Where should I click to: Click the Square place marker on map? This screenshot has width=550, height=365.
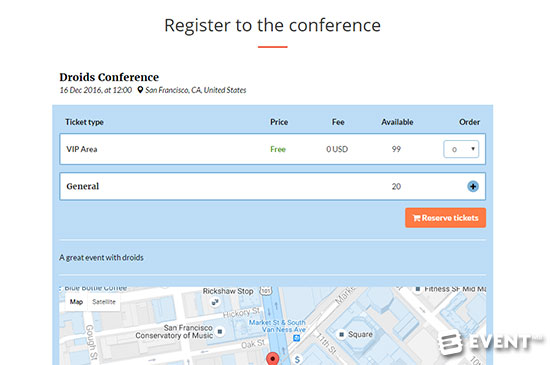(x=341, y=334)
